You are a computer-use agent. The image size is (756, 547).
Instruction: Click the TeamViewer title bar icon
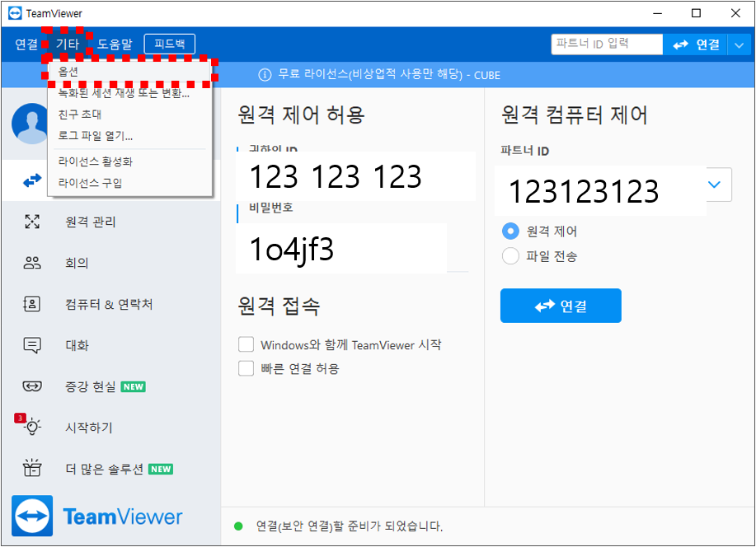(x=15, y=13)
